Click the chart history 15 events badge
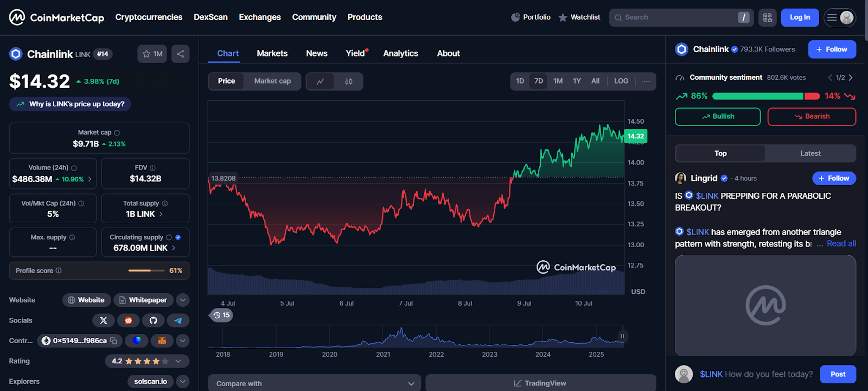The image size is (868, 391). tap(222, 315)
